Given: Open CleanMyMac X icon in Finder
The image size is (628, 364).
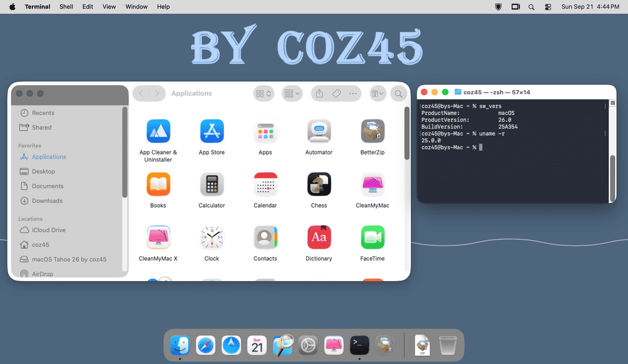Looking at the screenshot, I should click(x=158, y=238).
